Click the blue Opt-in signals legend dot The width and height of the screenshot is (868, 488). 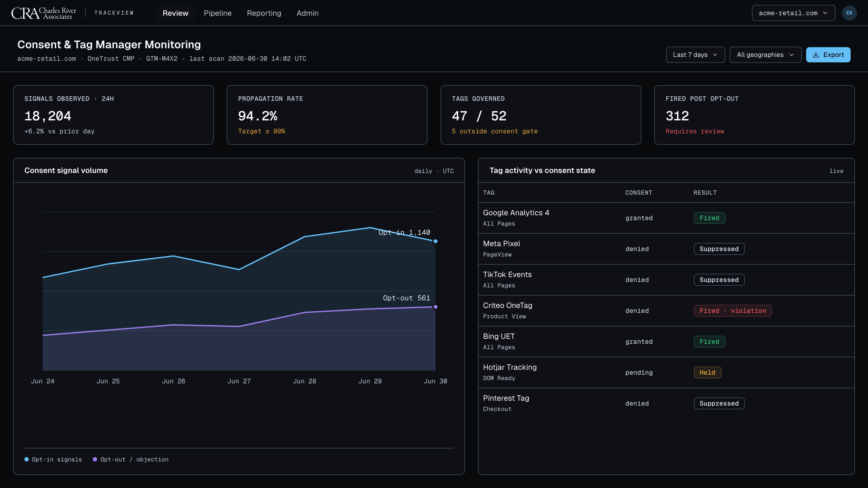27,459
